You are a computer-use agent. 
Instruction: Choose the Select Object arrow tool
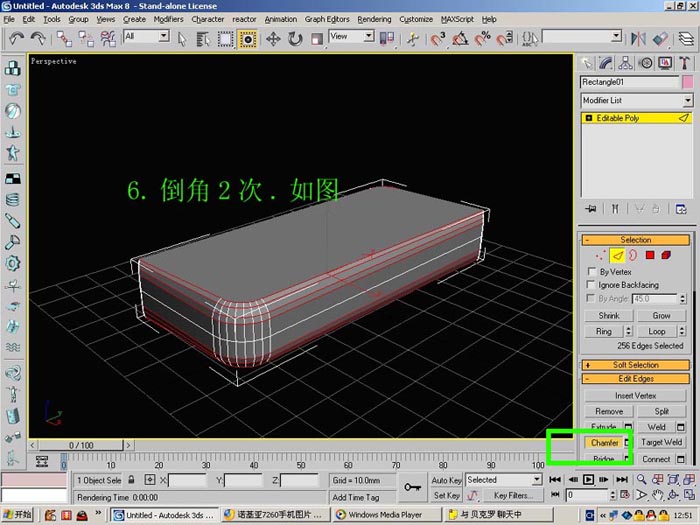[182, 39]
